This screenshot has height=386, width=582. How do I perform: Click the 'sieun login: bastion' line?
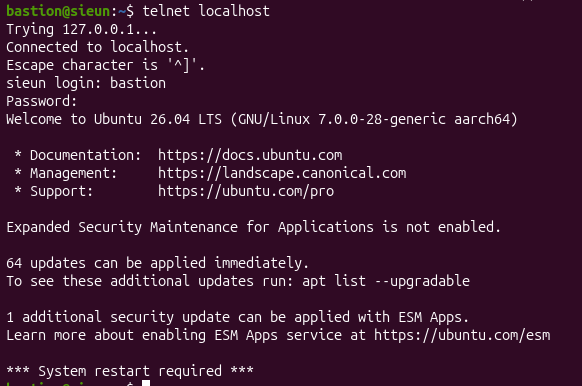[86, 83]
